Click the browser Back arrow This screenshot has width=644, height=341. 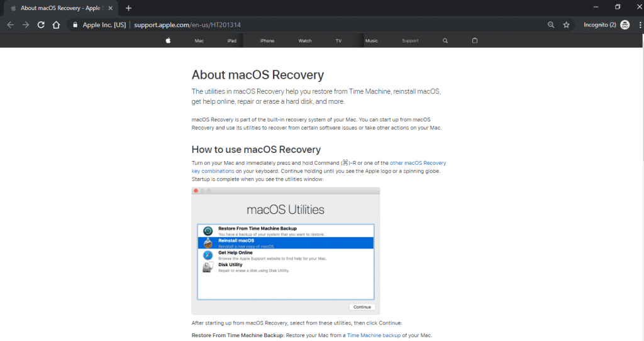pos(11,25)
